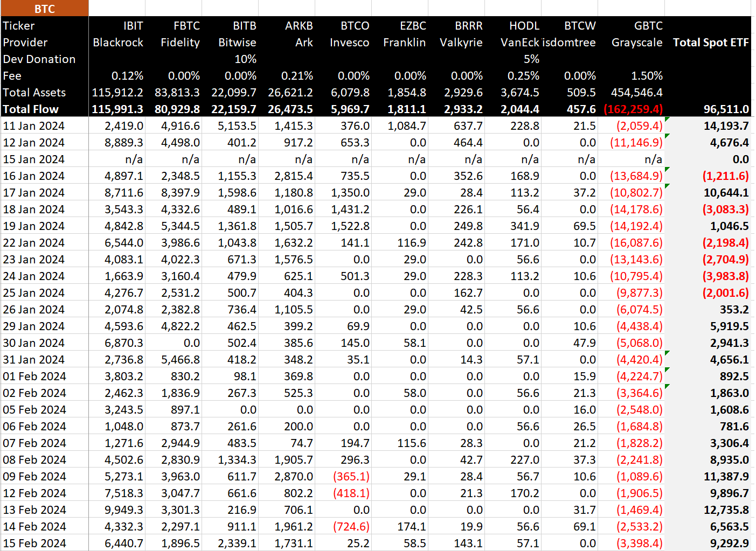Select the Grayscale provider cell
The height and width of the screenshot is (551, 756).
pos(636,43)
